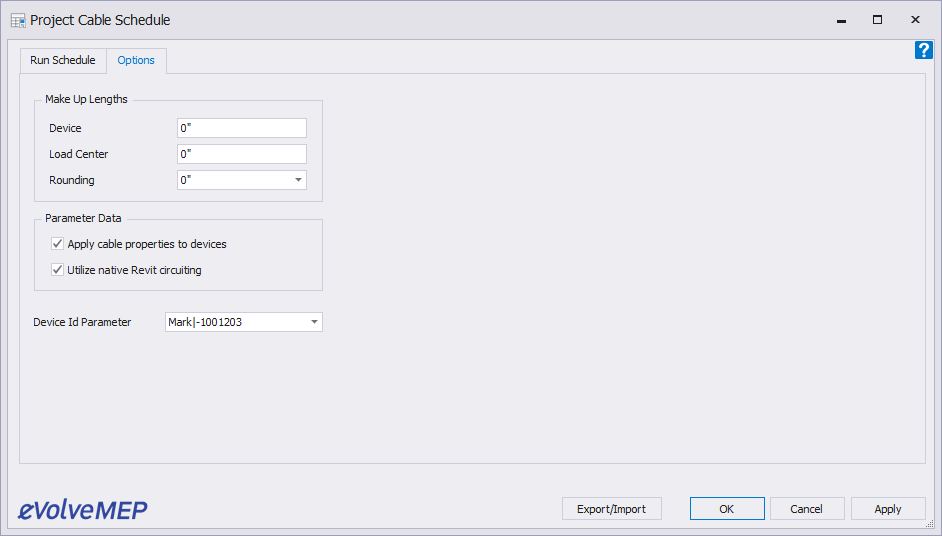Screen dimensions: 942x536
Task: Minimize the Project Cable Schedule window
Action: tap(841, 20)
